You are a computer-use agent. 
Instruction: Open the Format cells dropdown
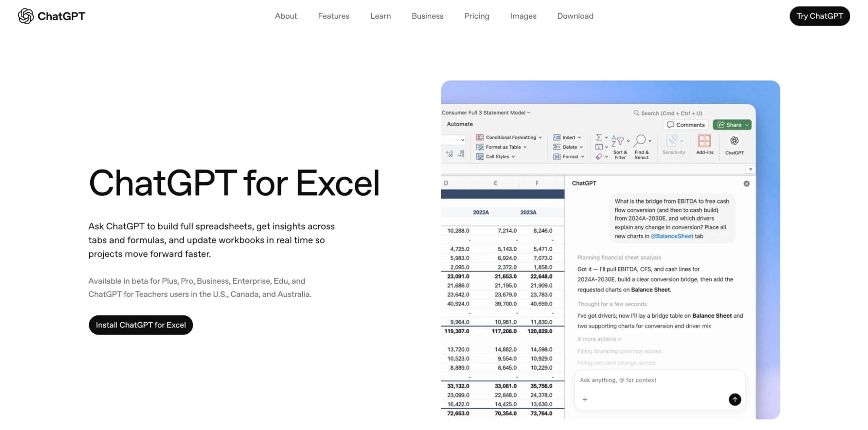pyautogui.click(x=569, y=157)
